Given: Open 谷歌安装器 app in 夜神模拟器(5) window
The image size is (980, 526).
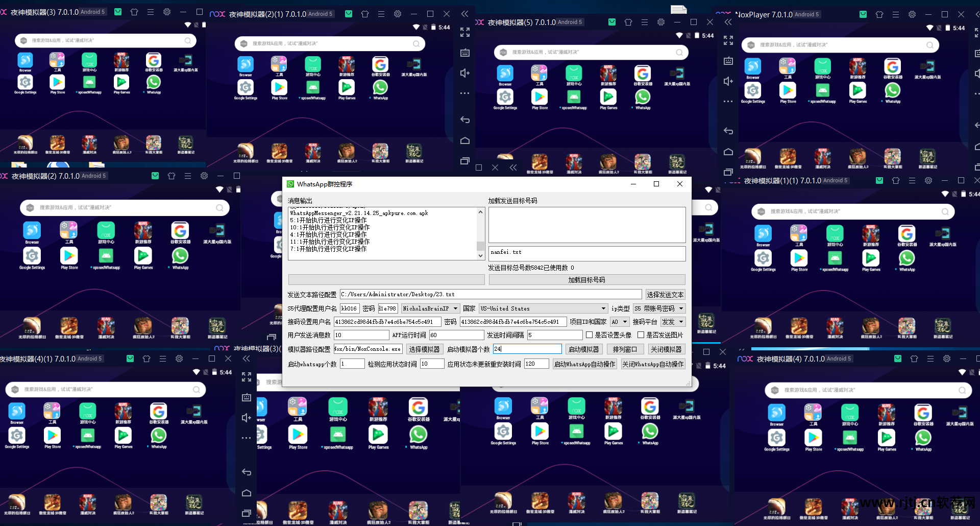Looking at the screenshot, I should [643, 75].
